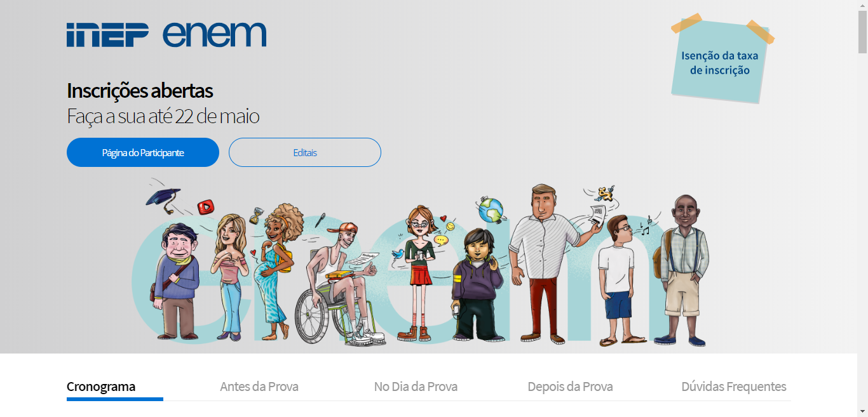The image size is (868, 417).
Task: Click the enem logo in header
Action: (214, 35)
